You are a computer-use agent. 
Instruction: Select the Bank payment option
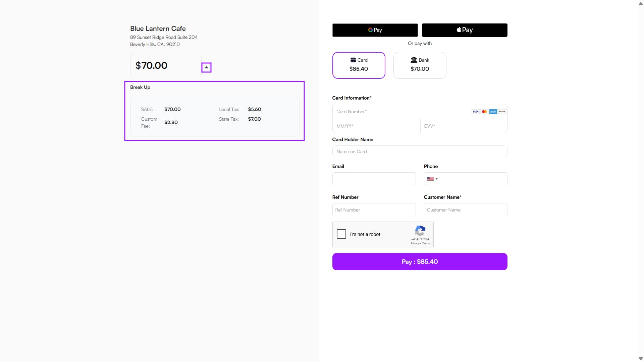coord(420,65)
